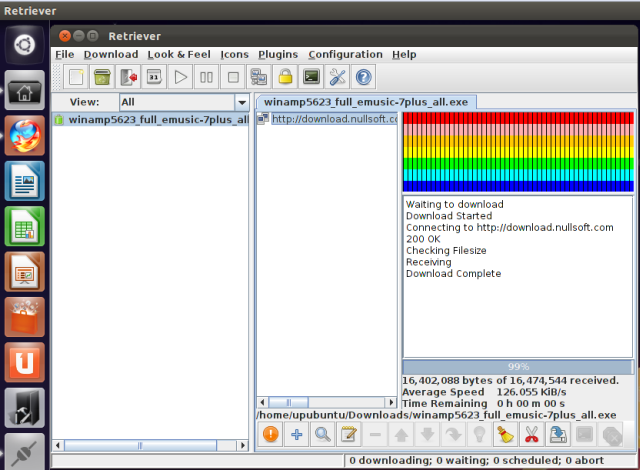Click the grey light bulb icon
Image resolution: width=640 pixels, height=470 pixels.
[x=480, y=434]
